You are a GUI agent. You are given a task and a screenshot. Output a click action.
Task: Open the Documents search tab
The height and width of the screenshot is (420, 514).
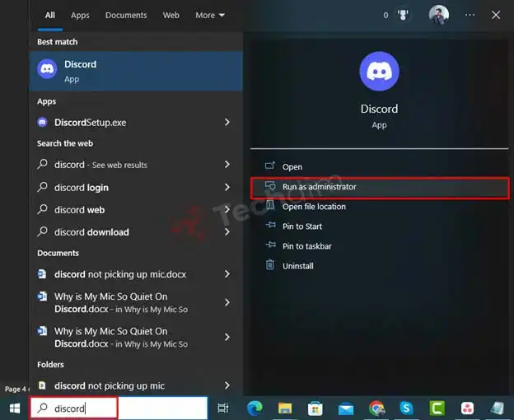126,16
